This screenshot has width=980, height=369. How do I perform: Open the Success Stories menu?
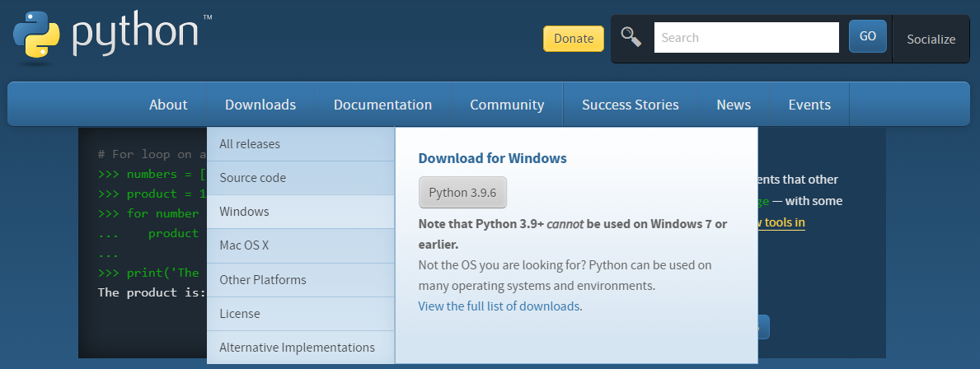630,105
